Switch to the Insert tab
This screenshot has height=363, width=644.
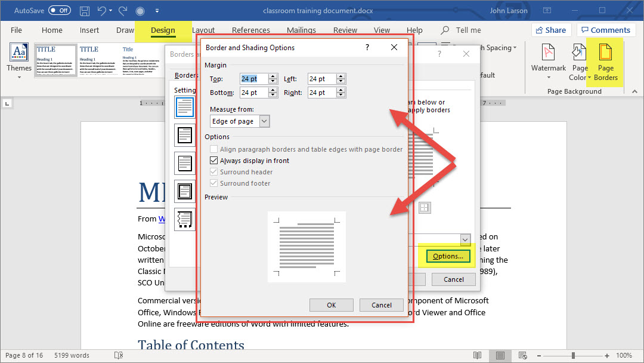click(x=89, y=30)
